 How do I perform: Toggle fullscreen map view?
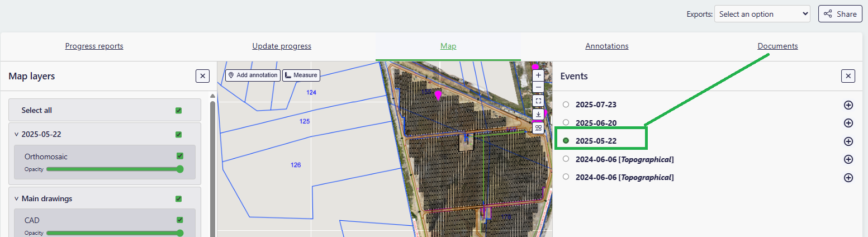tap(538, 101)
